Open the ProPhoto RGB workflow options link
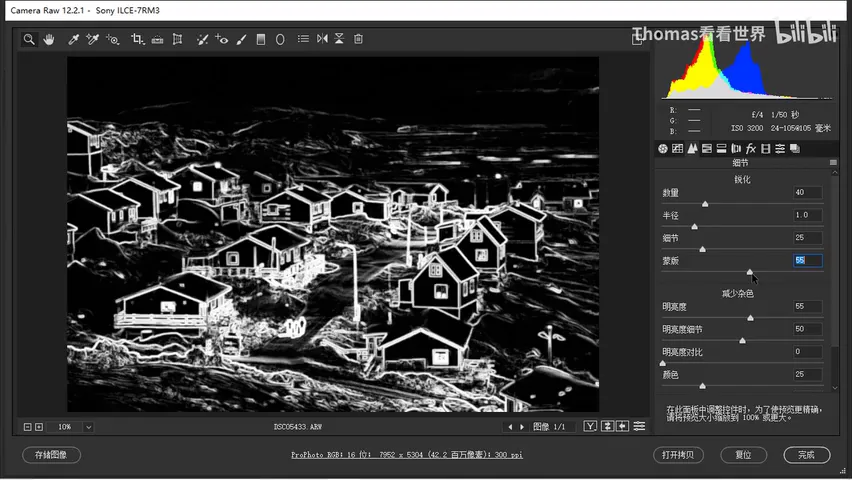The width and height of the screenshot is (852, 480). pyautogui.click(x=406, y=455)
